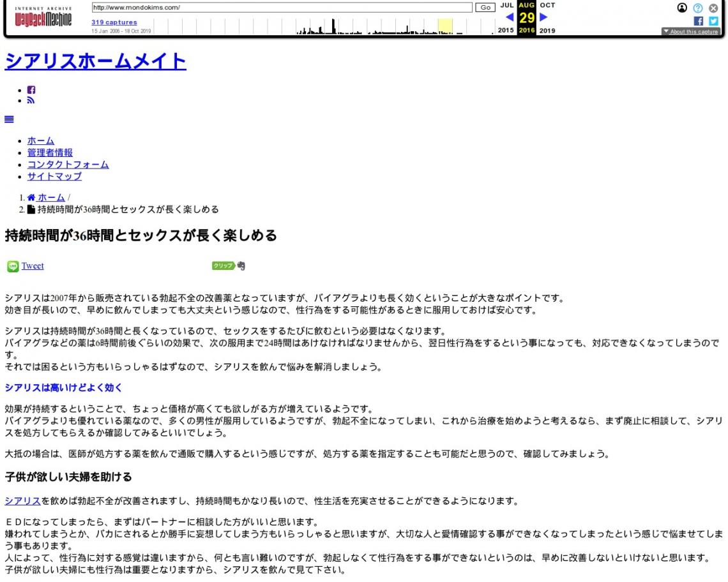This screenshot has height=582, width=728.
Task: Open the 319 captures link
Action: pyautogui.click(x=114, y=22)
